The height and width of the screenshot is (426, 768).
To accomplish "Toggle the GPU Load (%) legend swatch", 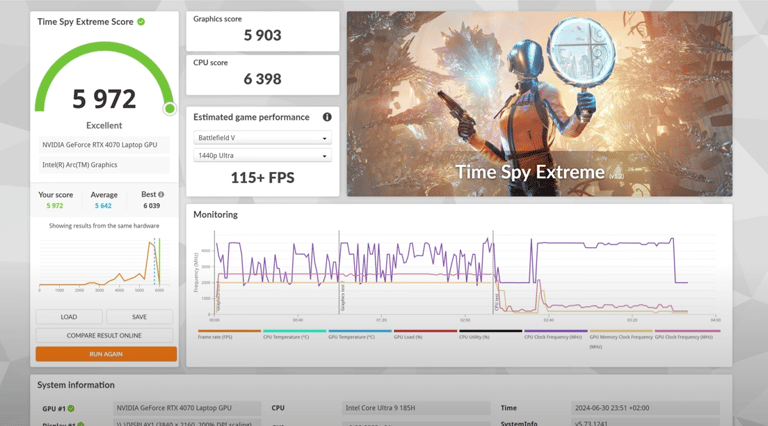I will tap(425, 331).
